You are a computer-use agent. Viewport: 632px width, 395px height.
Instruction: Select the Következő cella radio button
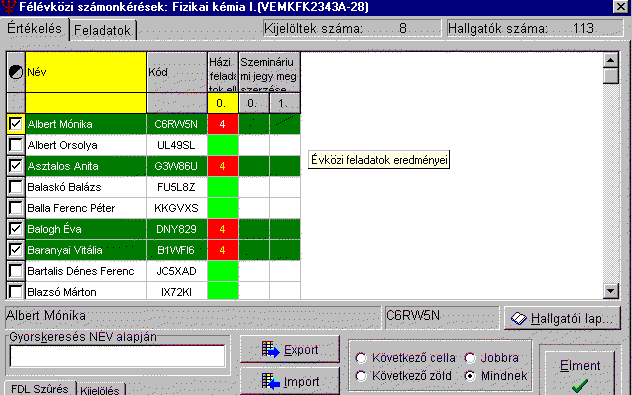(x=361, y=358)
